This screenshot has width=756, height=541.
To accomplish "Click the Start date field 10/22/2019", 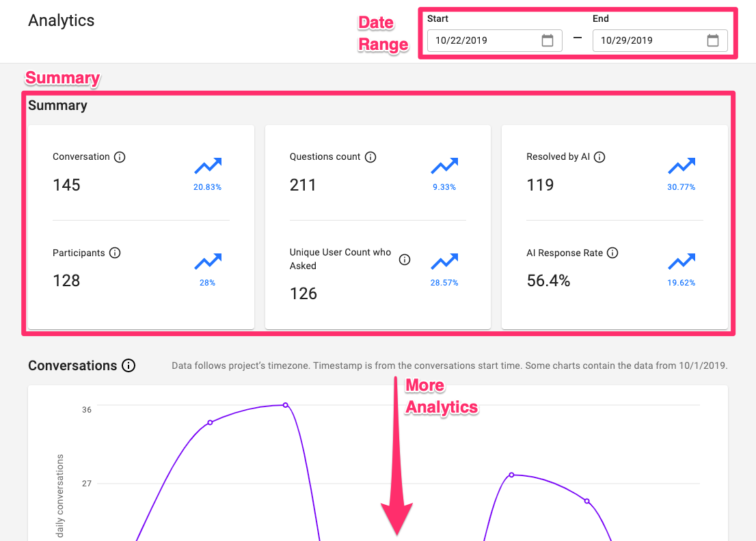I will click(495, 40).
